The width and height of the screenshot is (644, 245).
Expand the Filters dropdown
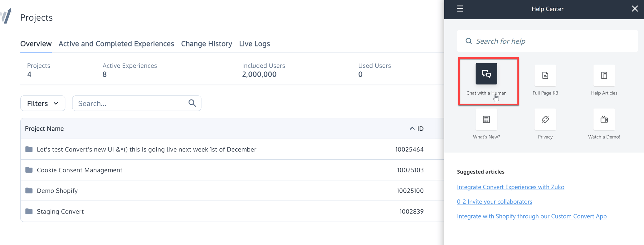pos(43,103)
